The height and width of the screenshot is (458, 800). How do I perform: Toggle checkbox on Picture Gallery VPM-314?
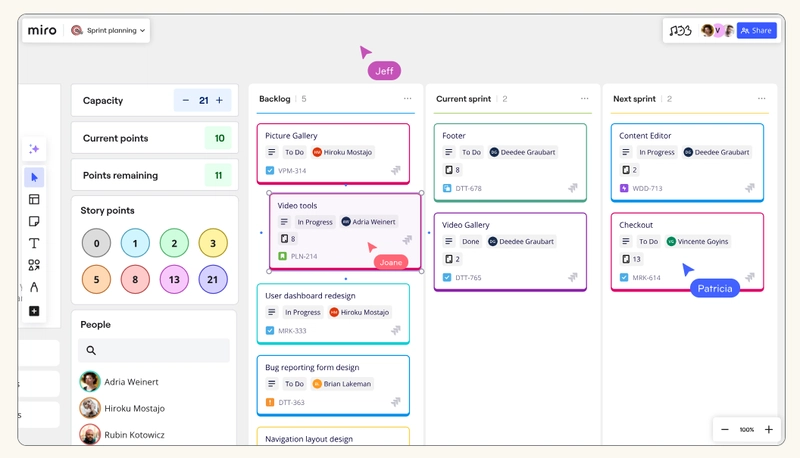(270, 171)
